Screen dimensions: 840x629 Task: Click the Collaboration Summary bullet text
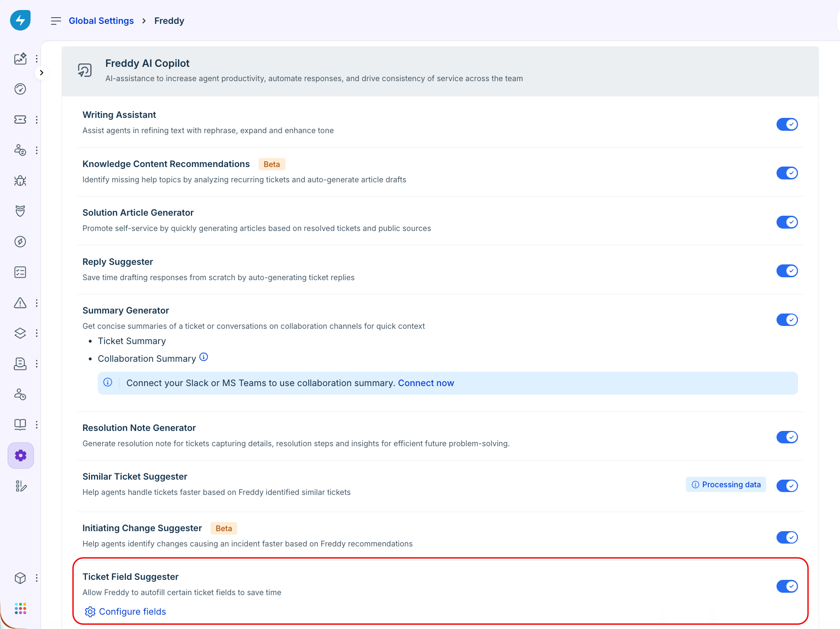pos(147,359)
